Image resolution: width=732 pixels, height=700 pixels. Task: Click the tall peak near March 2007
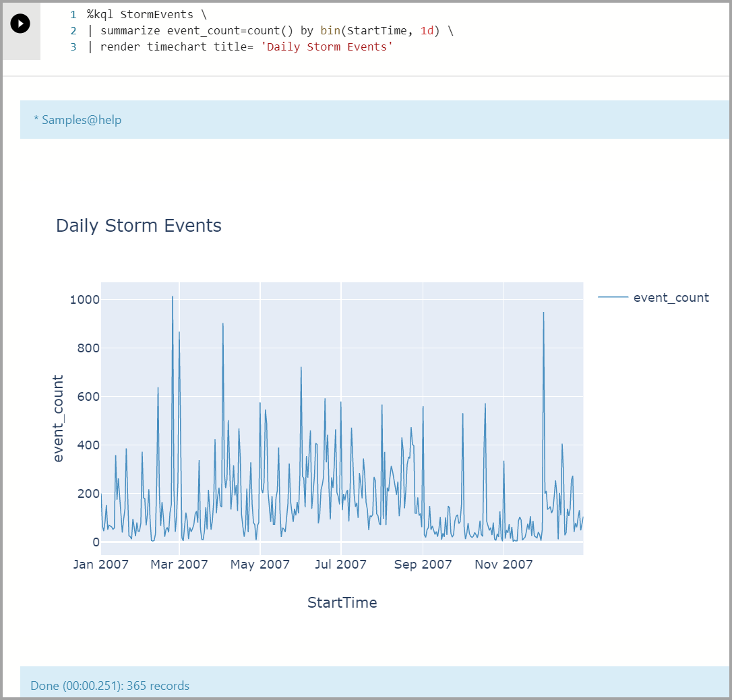click(x=173, y=296)
